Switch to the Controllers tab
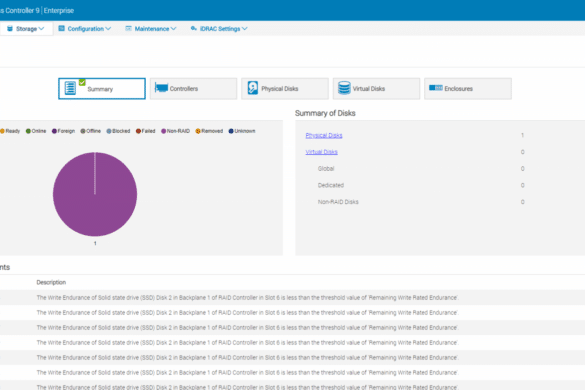This screenshot has width=585, height=390. coord(193,88)
